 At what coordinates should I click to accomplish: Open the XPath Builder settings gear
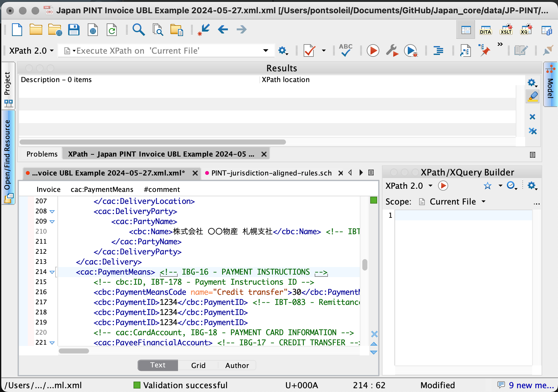click(x=532, y=186)
